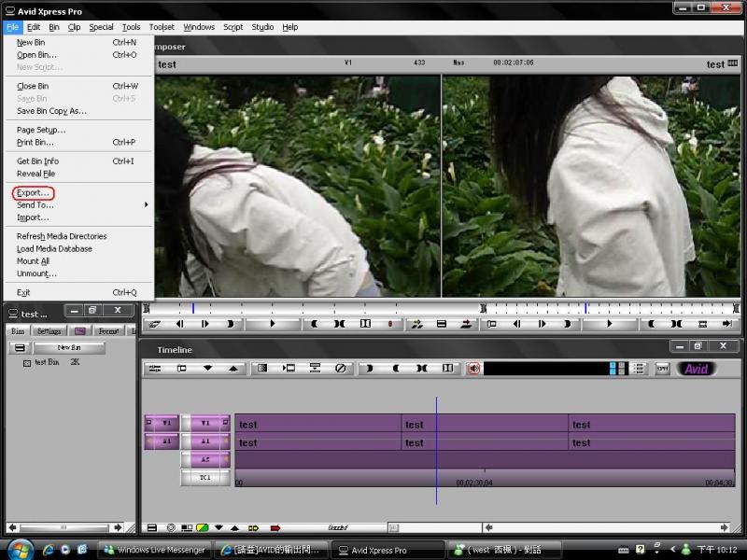Image resolution: width=747 pixels, height=560 pixels.
Task: Click the Avid logo button in Timeline toolbar
Action: coord(696,369)
